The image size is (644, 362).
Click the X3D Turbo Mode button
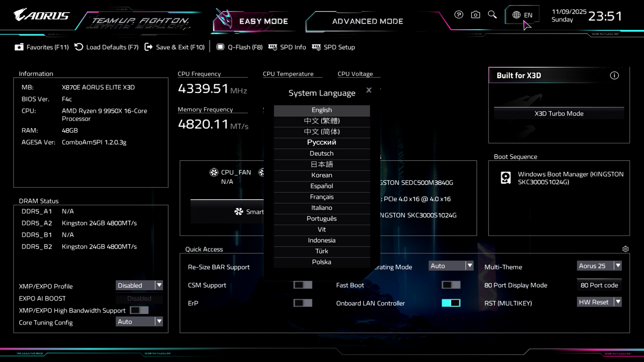[559, 114]
